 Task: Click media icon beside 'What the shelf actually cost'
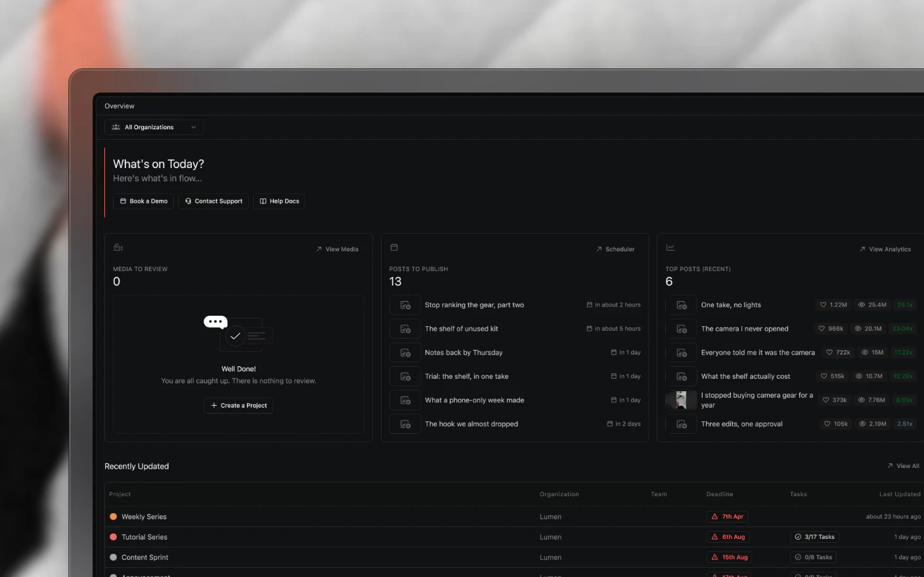point(682,377)
